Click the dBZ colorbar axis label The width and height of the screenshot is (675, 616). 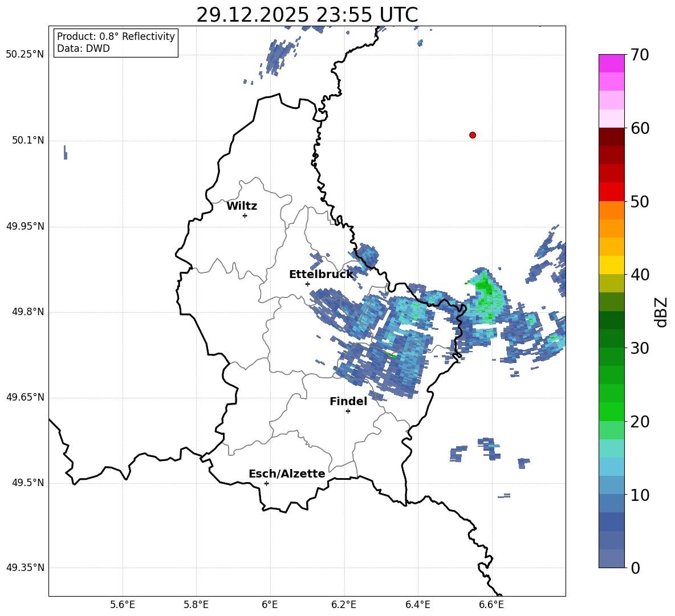point(661,312)
